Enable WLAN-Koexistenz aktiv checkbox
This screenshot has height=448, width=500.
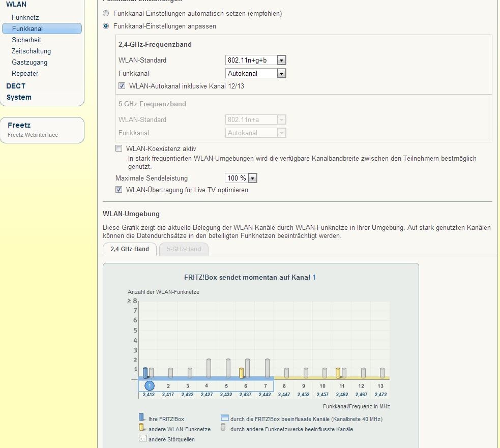119,148
